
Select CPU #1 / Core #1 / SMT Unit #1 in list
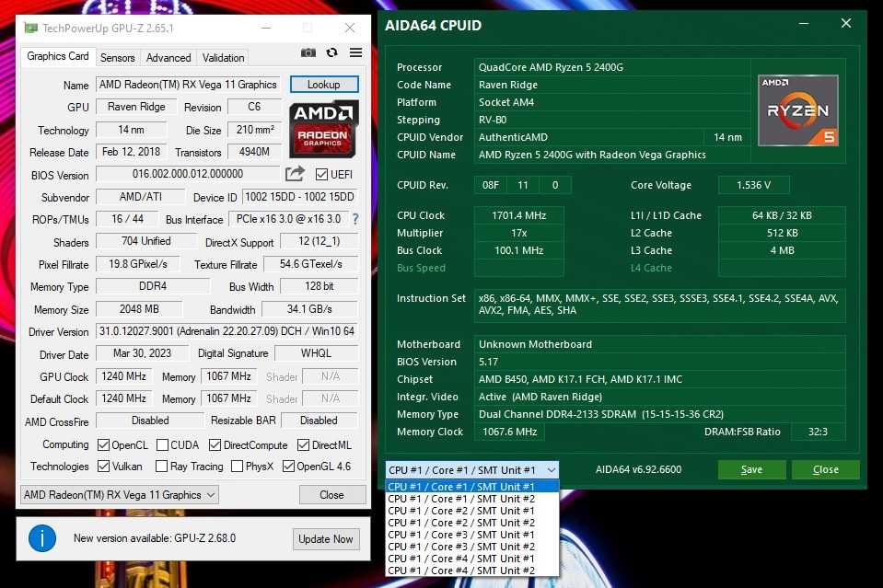pos(472,487)
